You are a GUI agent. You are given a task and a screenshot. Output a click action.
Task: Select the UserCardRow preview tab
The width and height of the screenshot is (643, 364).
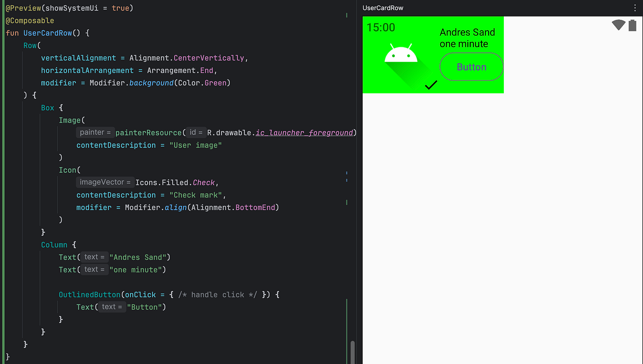[x=383, y=8]
